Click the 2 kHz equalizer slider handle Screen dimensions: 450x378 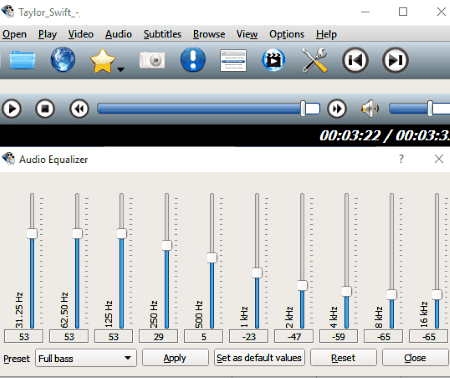(302, 285)
